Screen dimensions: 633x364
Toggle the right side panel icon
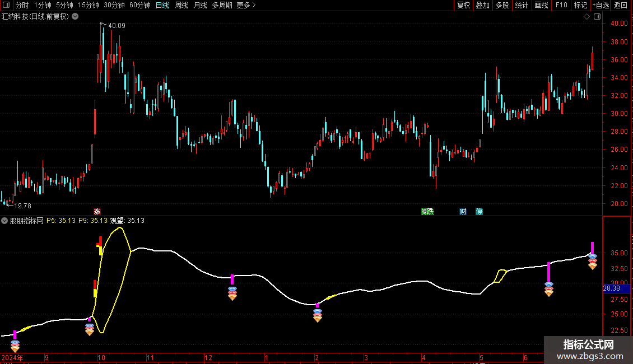coord(597,17)
